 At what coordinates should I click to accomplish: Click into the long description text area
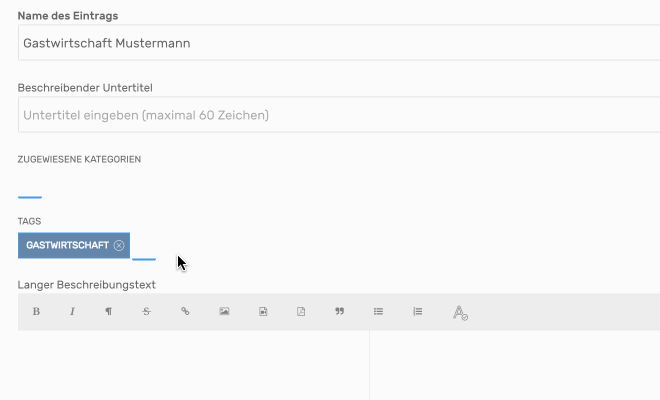[x=190, y=365]
